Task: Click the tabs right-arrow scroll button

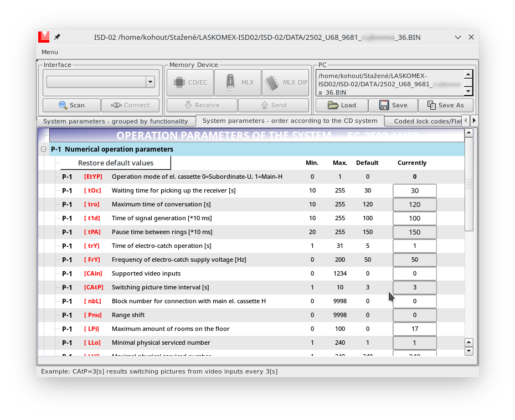Action: [474, 121]
